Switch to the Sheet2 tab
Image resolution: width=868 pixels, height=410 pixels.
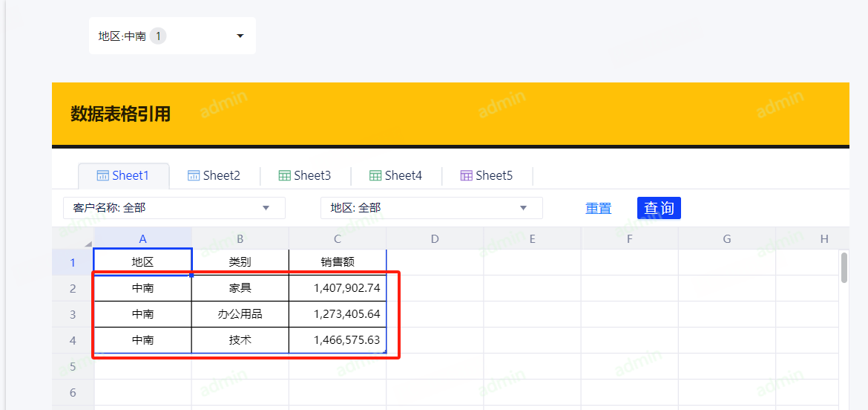coord(221,176)
